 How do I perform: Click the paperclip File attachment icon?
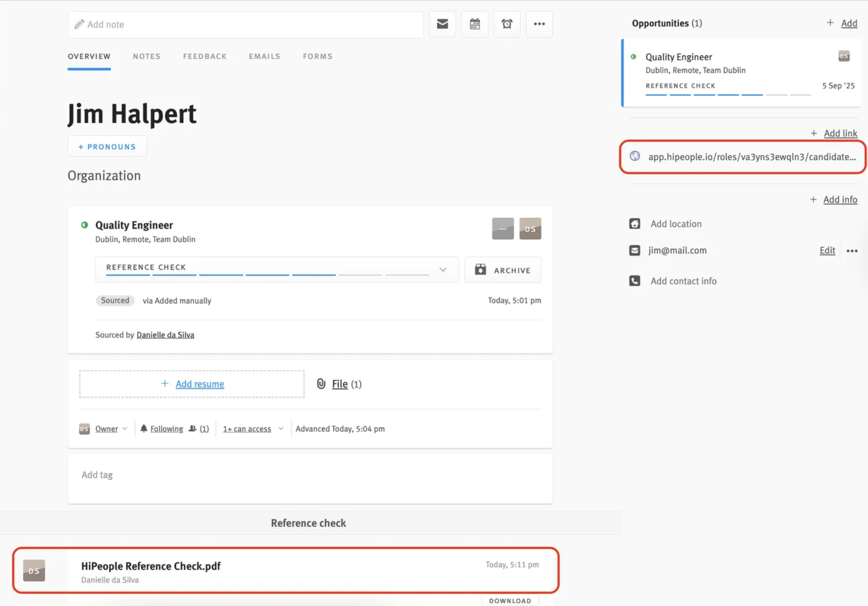click(321, 384)
